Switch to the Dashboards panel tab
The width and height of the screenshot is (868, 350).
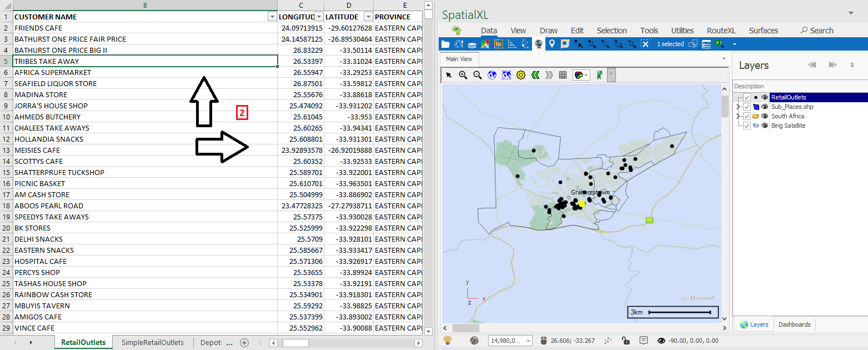[x=794, y=324]
